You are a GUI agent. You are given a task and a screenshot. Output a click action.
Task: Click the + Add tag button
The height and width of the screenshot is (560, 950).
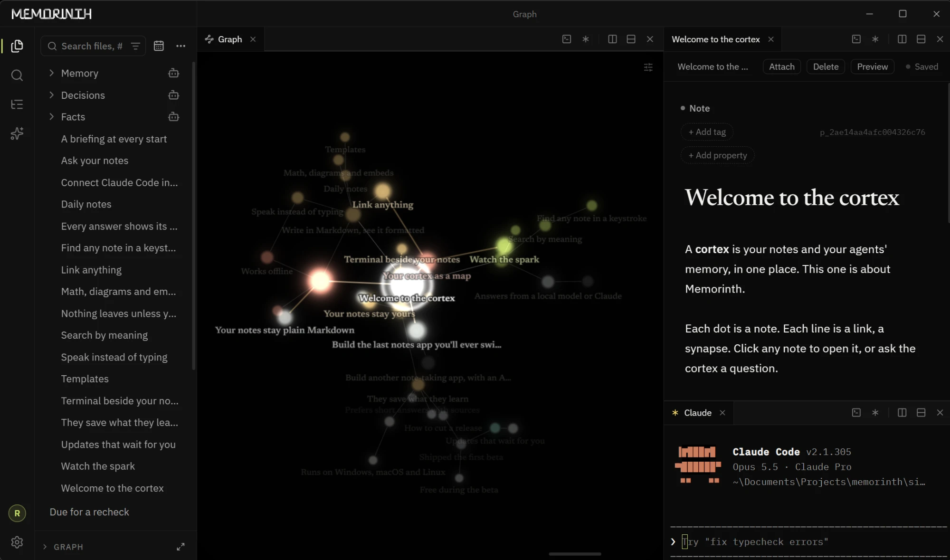click(x=707, y=132)
